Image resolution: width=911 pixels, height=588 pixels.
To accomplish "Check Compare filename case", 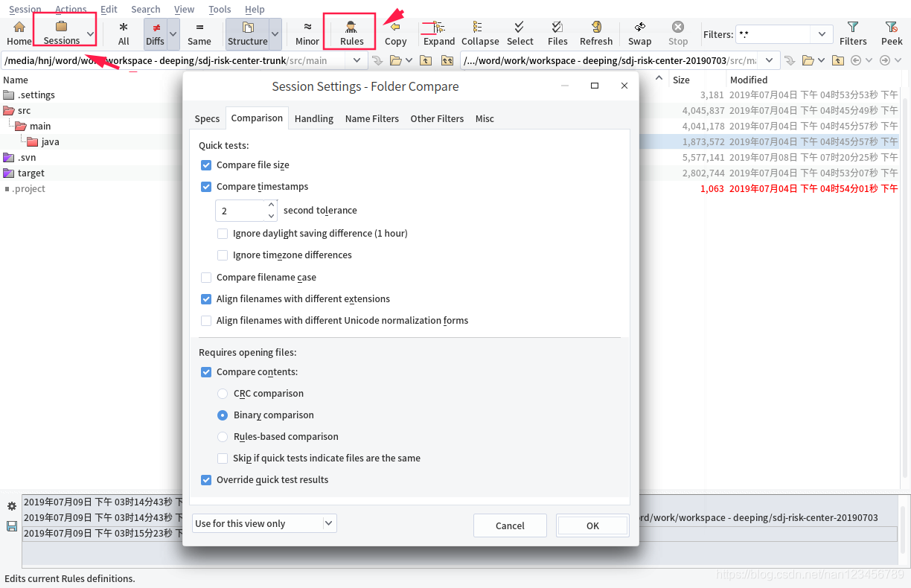I will pyautogui.click(x=206, y=278).
